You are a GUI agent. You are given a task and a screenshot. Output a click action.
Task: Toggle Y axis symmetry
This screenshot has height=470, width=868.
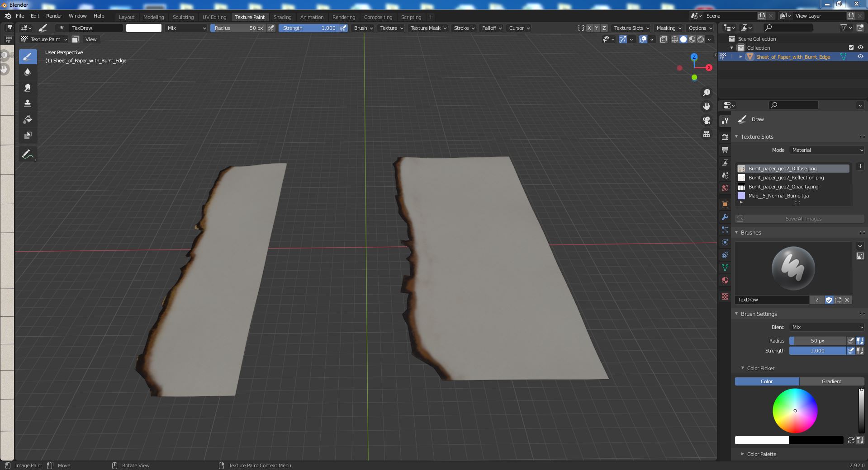click(x=596, y=28)
